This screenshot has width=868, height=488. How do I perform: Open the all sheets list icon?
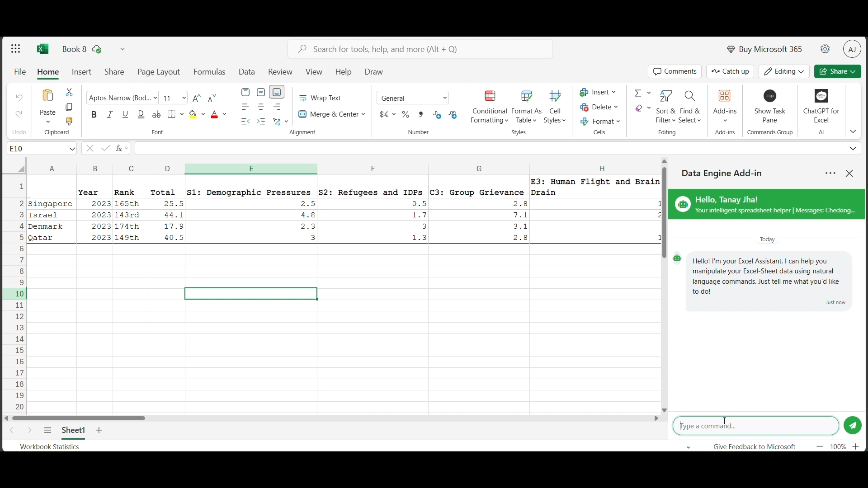48,431
